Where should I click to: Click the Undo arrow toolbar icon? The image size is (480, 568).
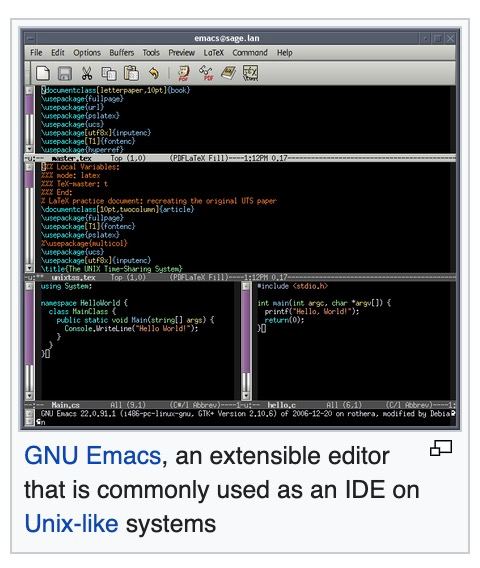coord(154,73)
